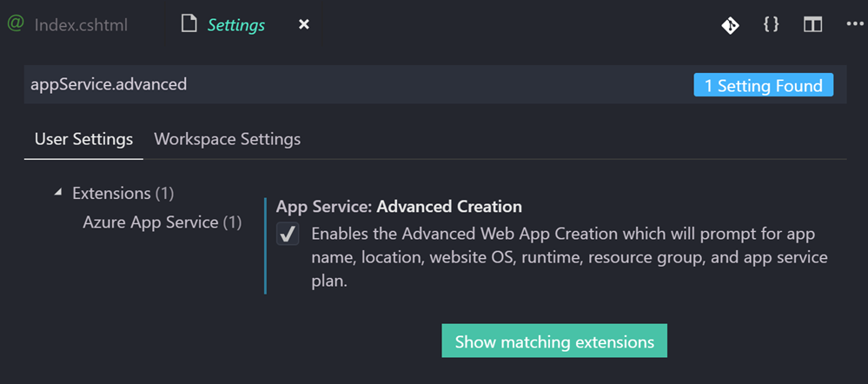The width and height of the screenshot is (868, 384).
Task: Collapse the Extensions (1) tree arrow
Action: (x=58, y=193)
